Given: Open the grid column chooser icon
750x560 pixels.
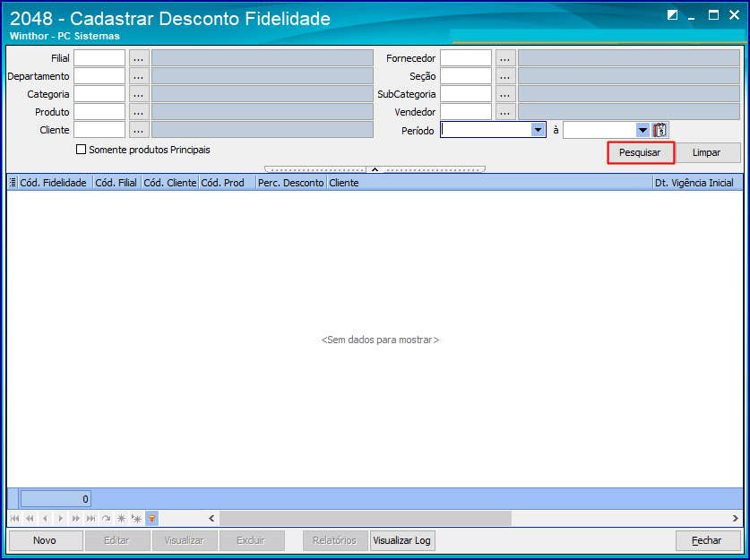Looking at the screenshot, I should 13,182.
